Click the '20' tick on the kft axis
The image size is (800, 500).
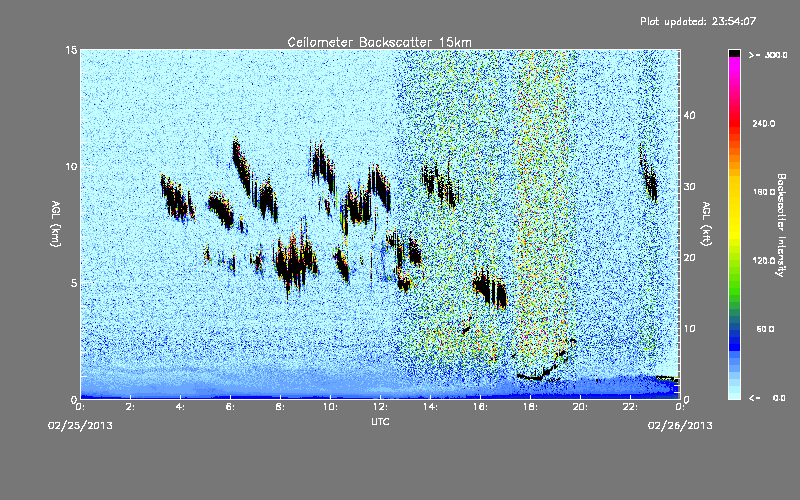click(689, 258)
